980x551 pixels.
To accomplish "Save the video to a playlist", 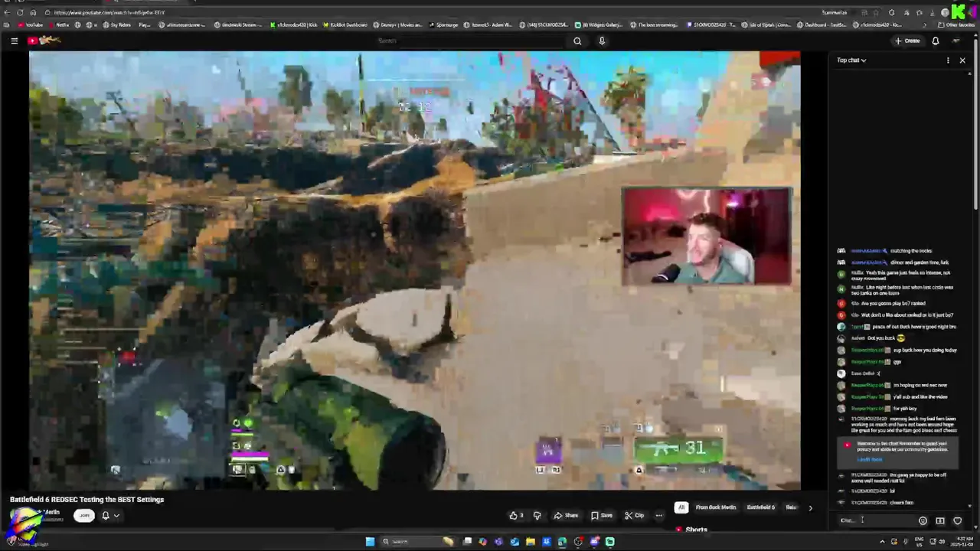I will (x=602, y=515).
